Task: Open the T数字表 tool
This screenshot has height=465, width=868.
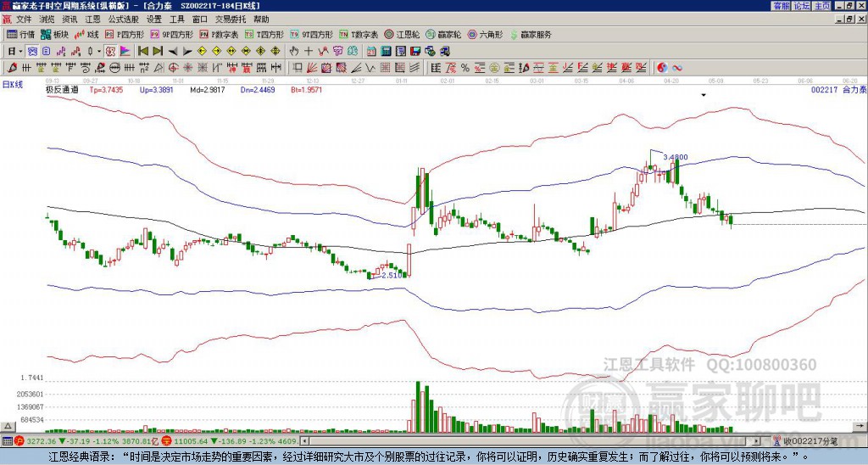Action: pos(359,34)
